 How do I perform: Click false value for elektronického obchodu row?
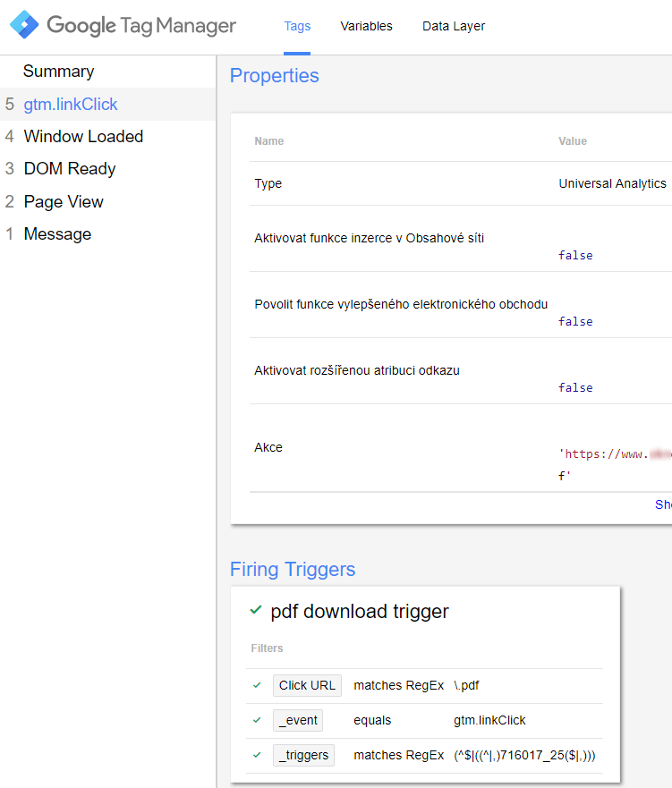pos(575,322)
